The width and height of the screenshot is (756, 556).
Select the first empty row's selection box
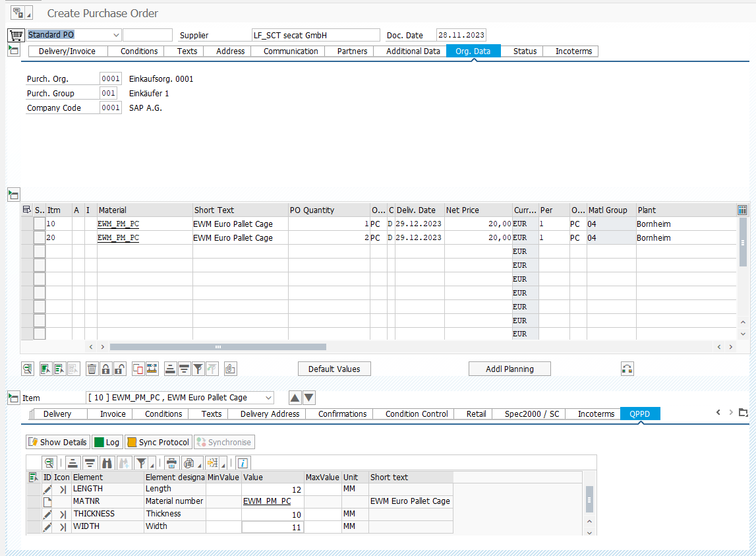coord(40,252)
